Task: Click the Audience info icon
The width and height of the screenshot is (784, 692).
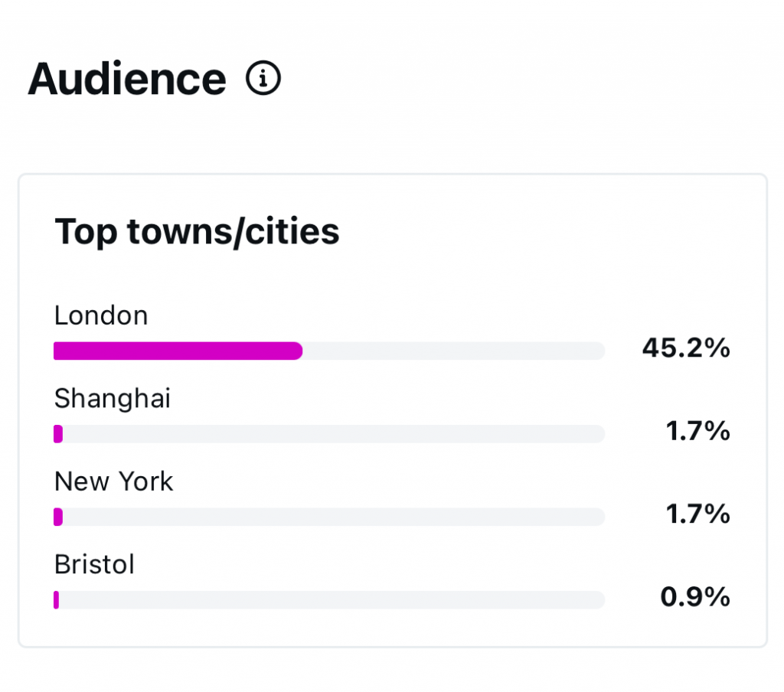Action: point(263,78)
